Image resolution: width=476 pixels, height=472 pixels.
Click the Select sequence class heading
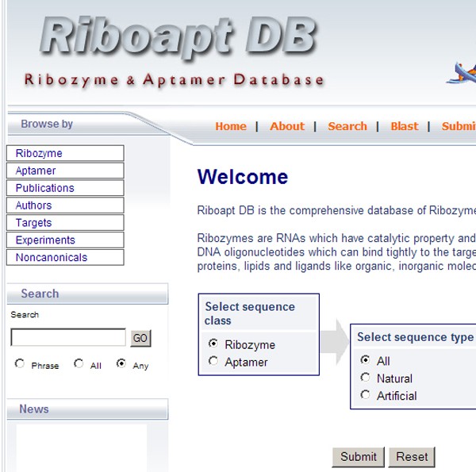click(250, 313)
